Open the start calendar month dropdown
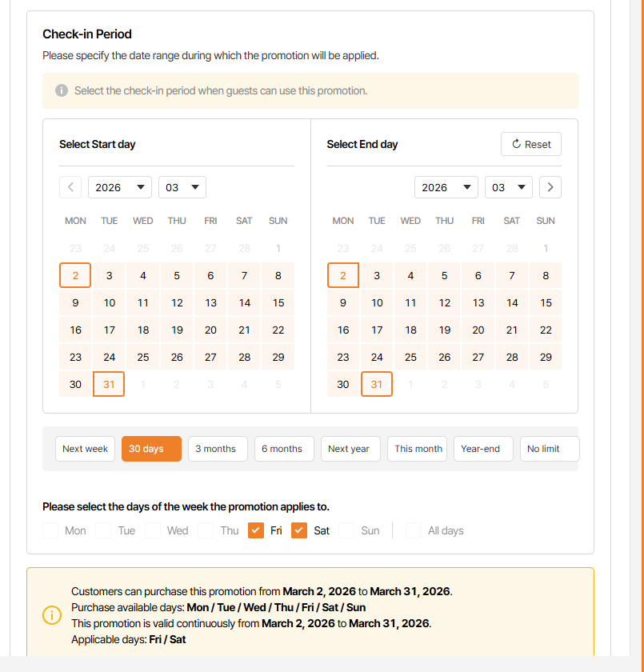This screenshot has height=672, width=644. (x=182, y=187)
